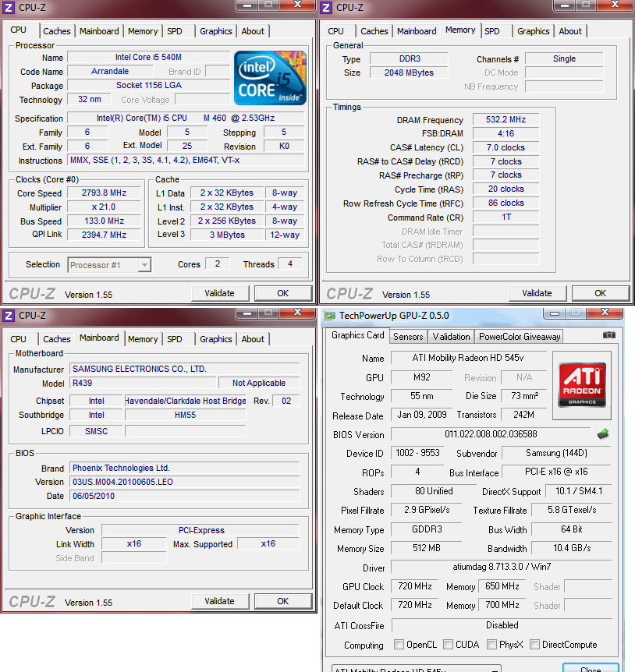Viewport: 635px width, 672px height.
Task: Click the Instructions field MMX, SSE list
Action: tap(186, 161)
